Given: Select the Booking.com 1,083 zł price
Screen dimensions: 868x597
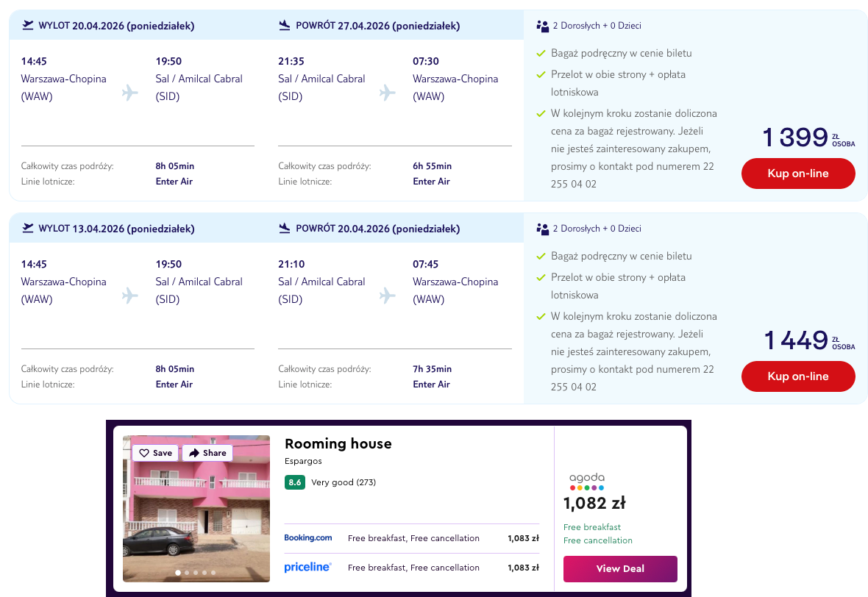Looking at the screenshot, I should (x=523, y=538).
